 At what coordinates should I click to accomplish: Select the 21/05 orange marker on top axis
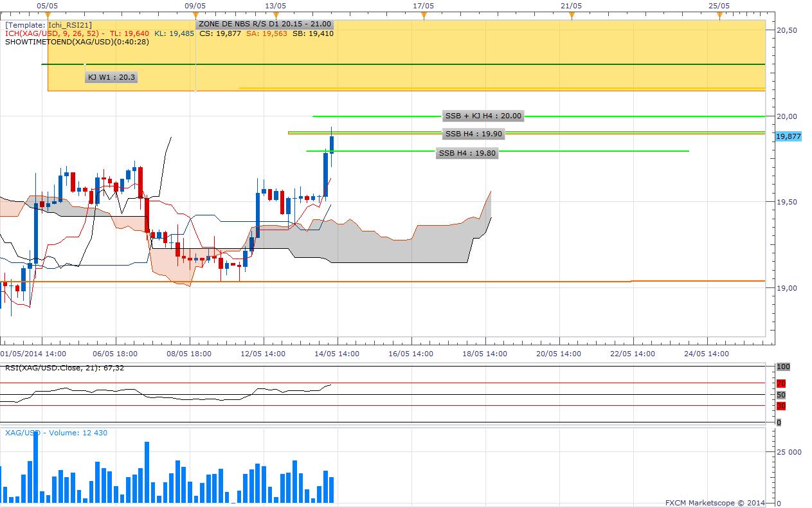[572, 16]
